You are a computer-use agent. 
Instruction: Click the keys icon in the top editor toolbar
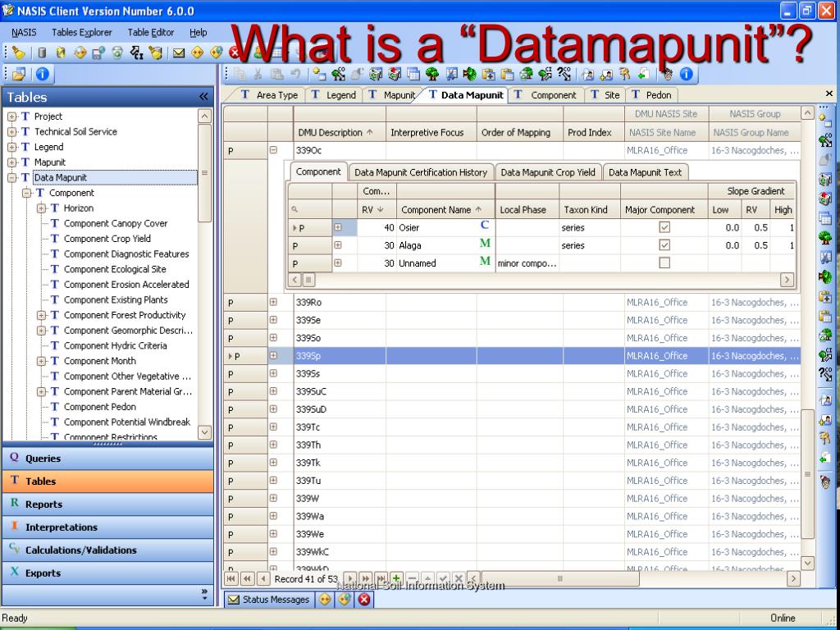coord(624,74)
